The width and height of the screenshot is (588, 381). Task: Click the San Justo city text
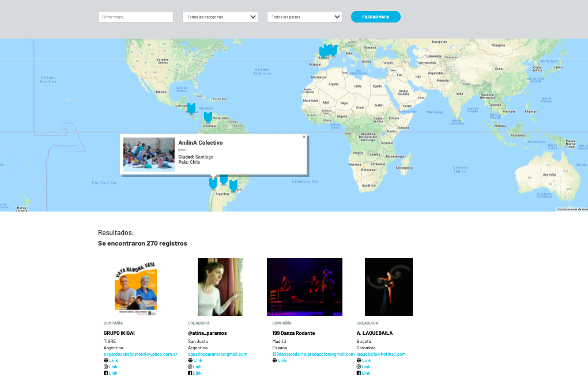198,341
